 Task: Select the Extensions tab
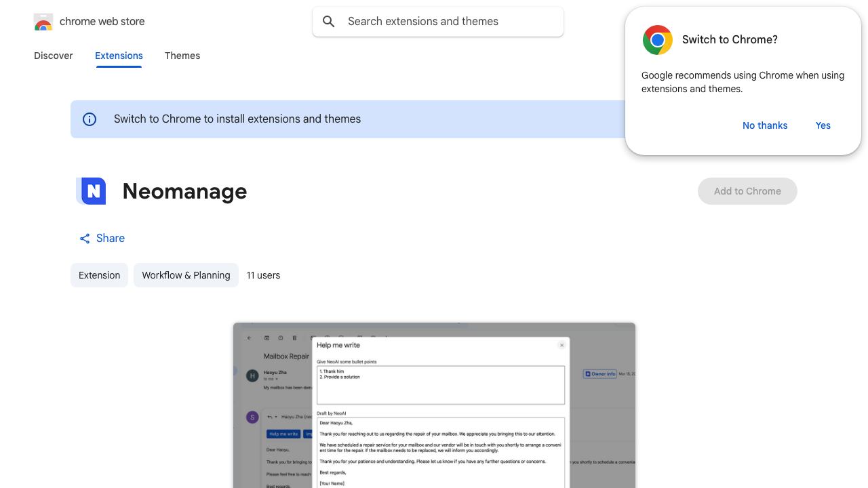pyautogui.click(x=119, y=56)
